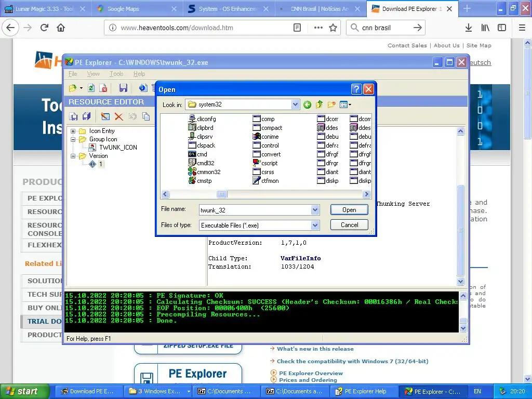Open the Look in folder dropdown

click(x=295, y=104)
